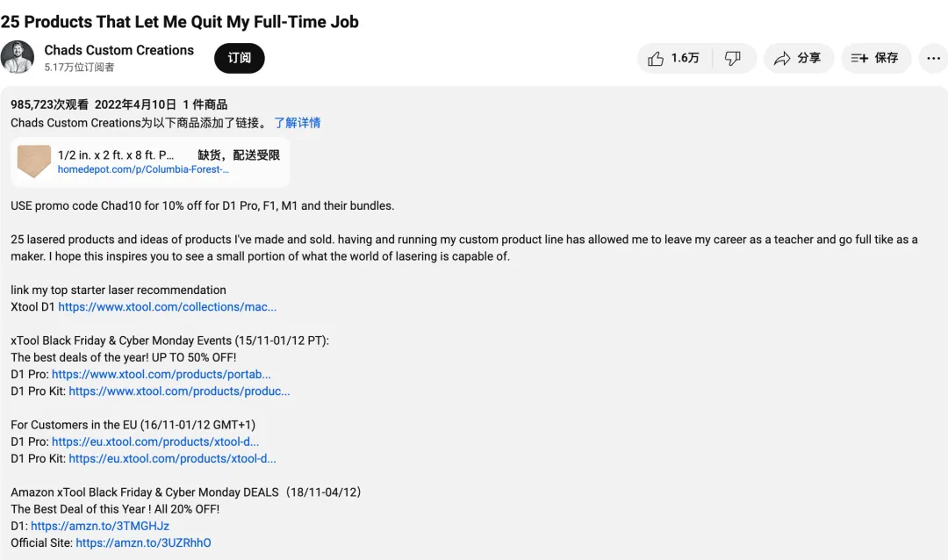Click the 1/2 in. x 2 ft. product title
This screenshot has width=948, height=560.
[x=116, y=154]
